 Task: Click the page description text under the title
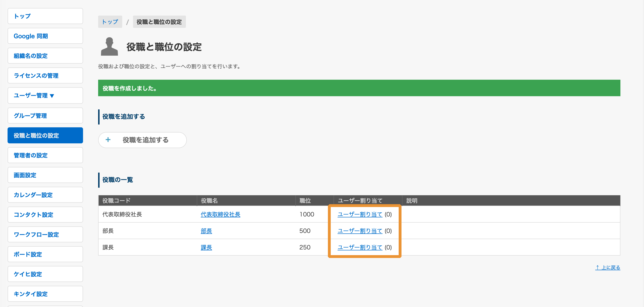[169, 66]
